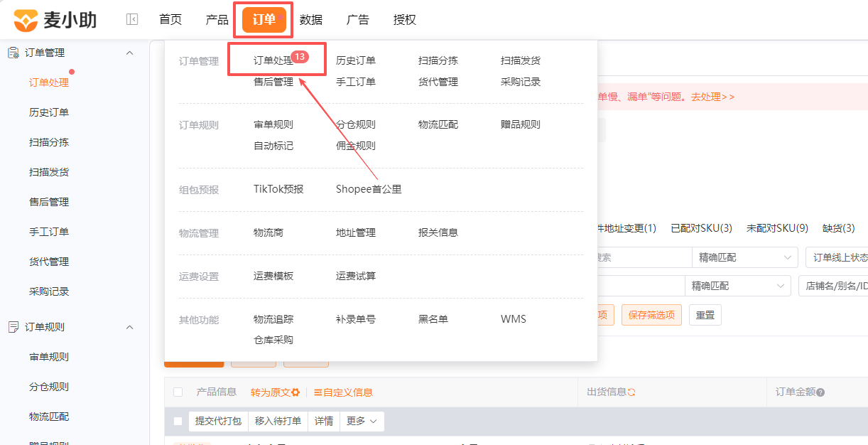
Task: Select 手工订单 in the dropdown menu
Action: (x=356, y=82)
